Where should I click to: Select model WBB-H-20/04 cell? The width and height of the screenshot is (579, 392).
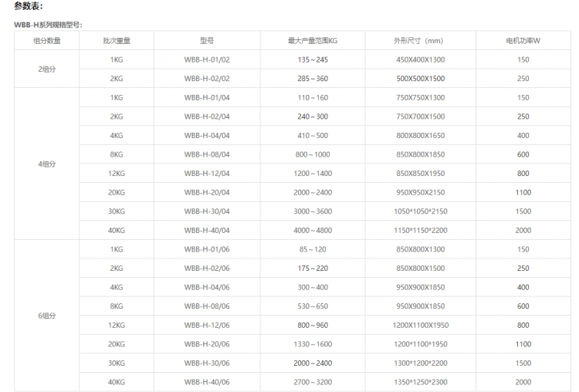207,192
